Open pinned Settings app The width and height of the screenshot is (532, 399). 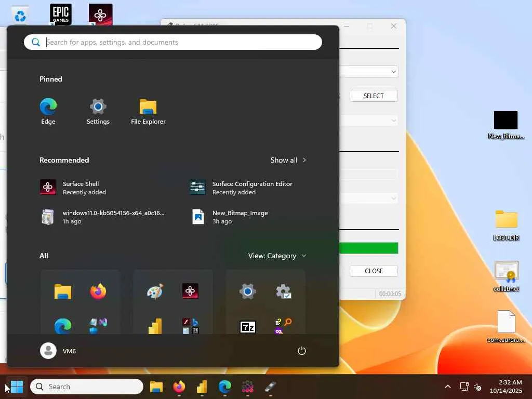pos(98,112)
